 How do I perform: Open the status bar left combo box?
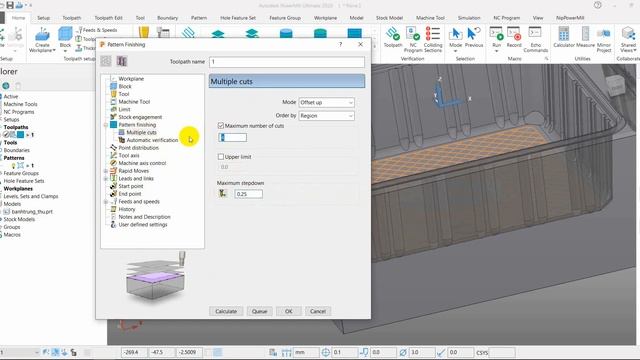20,352
